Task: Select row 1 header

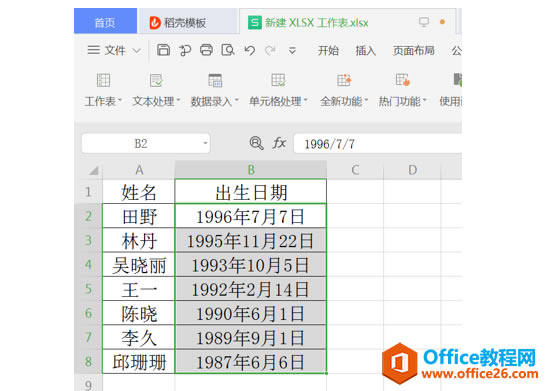Action: [88, 192]
